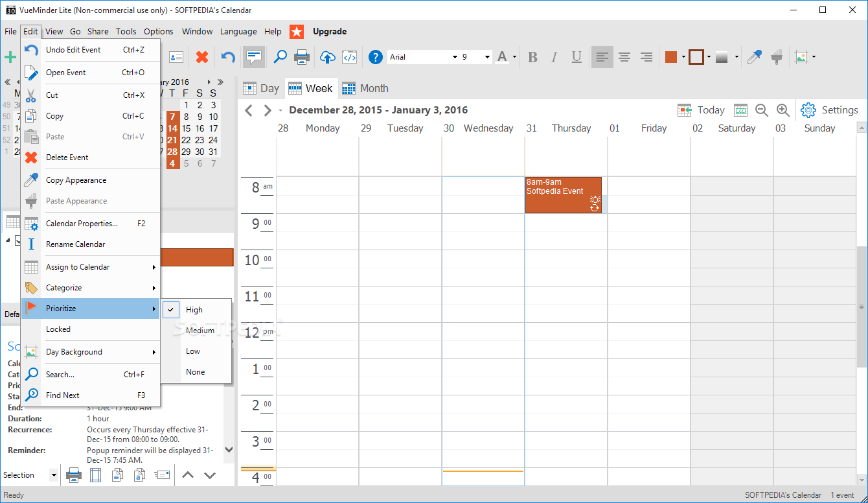Expand the Day Background submenu

click(91, 352)
